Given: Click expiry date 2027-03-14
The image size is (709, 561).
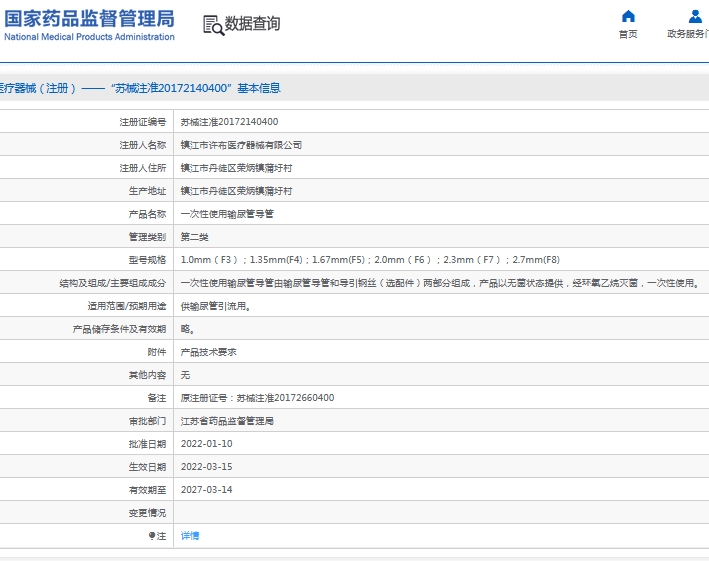Looking at the screenshot, I should pyautogui.click(x=207, y=490).
